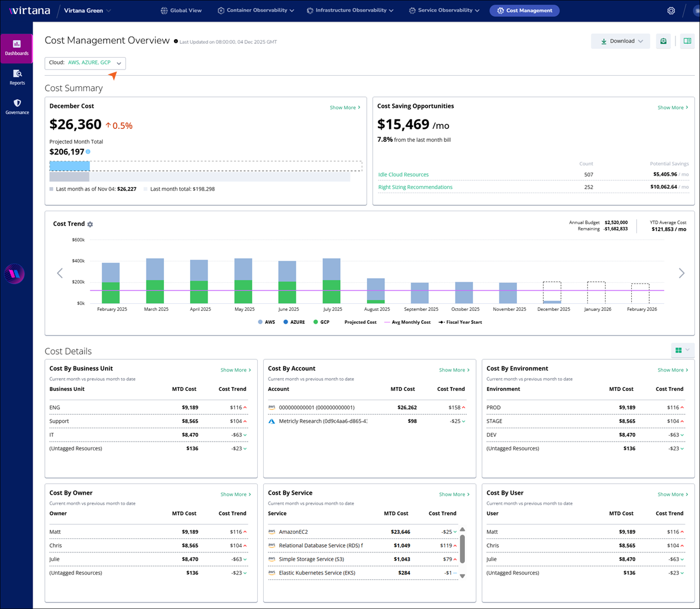The image size is (700, 609).
Task: Expand the Cloud filter dropdown
Action: pyautogui.click(x=85, y=63)
